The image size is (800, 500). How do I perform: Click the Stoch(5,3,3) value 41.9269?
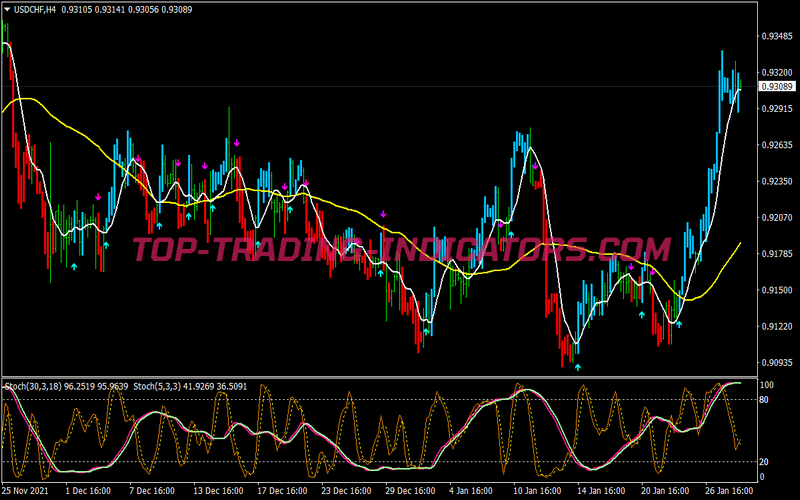coord(198,387)
